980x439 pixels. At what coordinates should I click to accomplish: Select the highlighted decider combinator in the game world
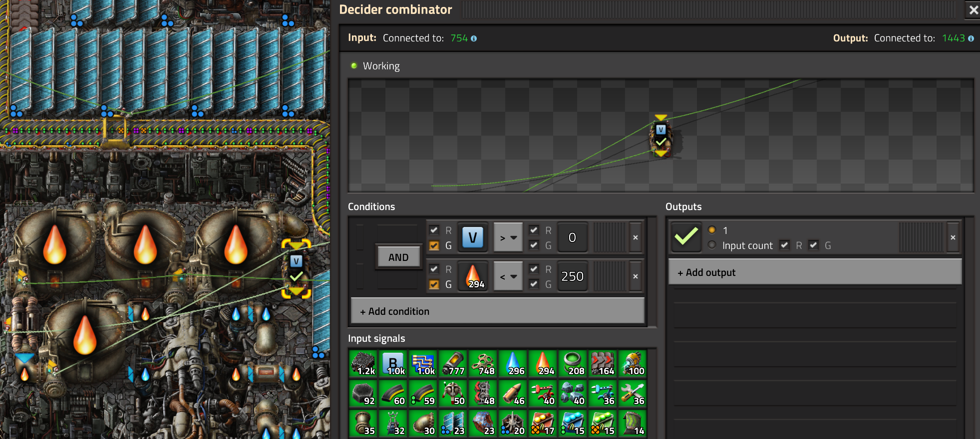point(296,269)
